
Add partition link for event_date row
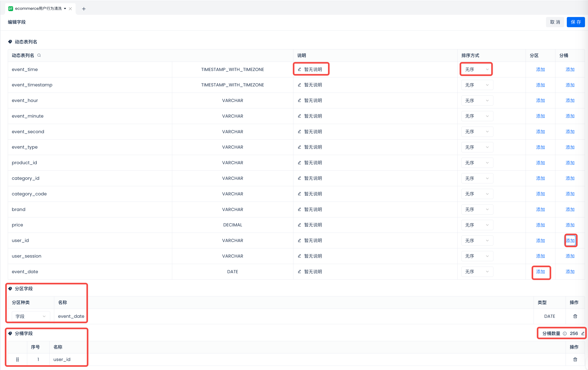point(540,272)
